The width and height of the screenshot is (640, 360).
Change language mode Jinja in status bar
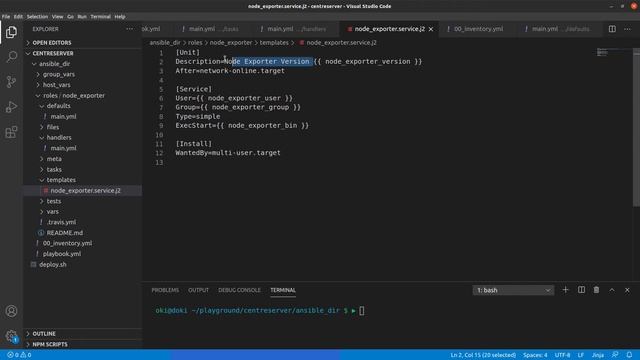click(598, 355)
